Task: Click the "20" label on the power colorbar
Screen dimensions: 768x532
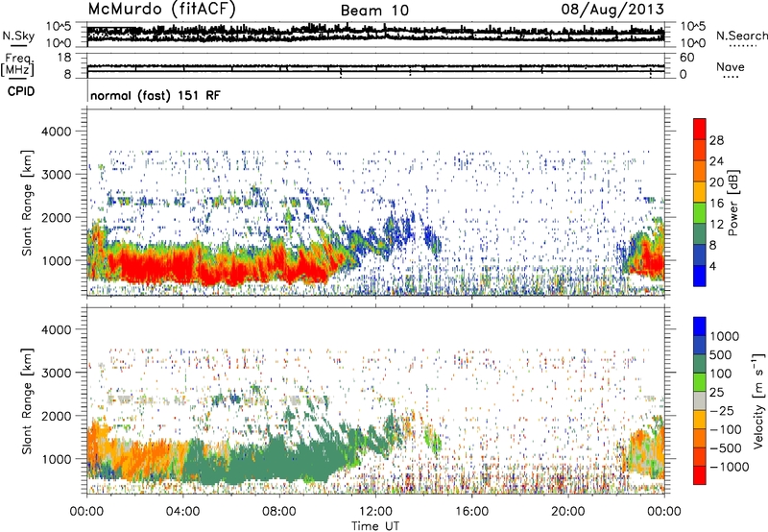Action: (x=716, y=182)
